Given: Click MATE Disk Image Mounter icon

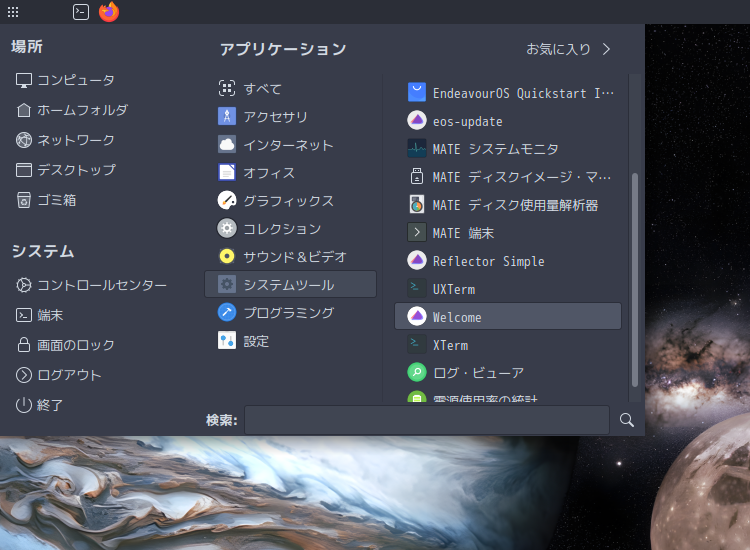Looking at the screenshot, I should coord(417,176).
